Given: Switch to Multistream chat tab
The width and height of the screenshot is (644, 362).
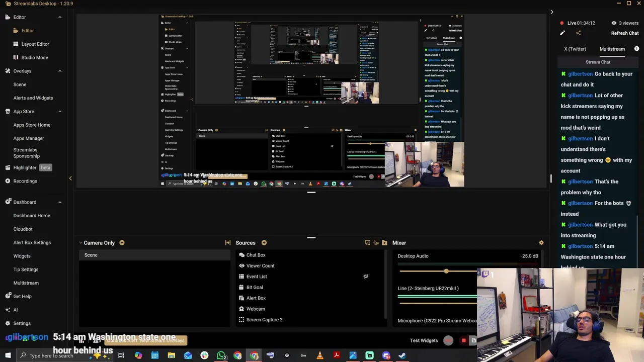Looking at the screenshot, I should 612,49.
